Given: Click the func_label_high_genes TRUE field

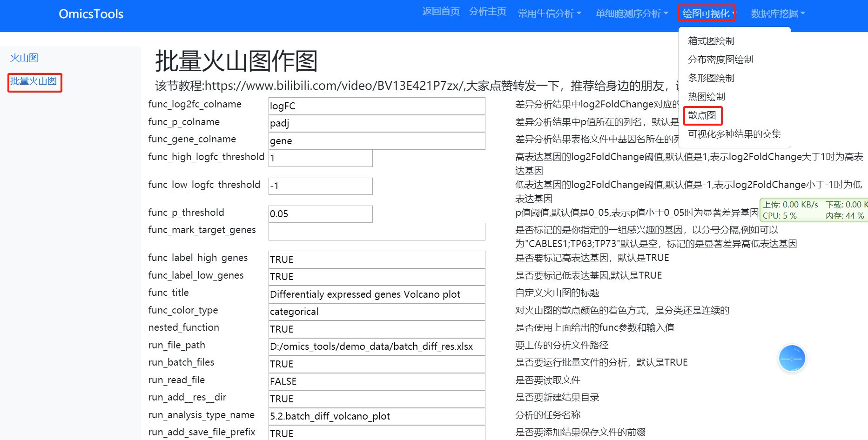Looking at the screenshot, I should (x=377, y=260).
